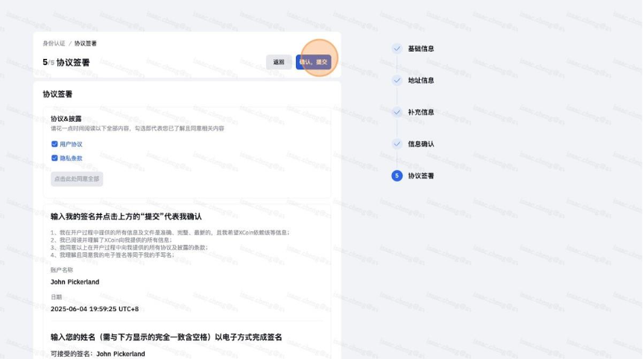Click the blue step 5 circle icon

point(397,175)
